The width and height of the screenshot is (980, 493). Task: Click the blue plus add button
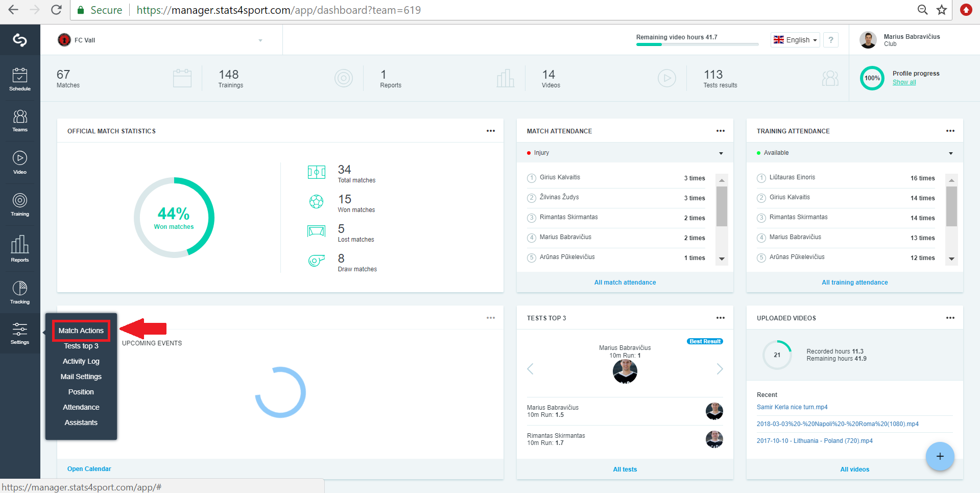(940, 456)
